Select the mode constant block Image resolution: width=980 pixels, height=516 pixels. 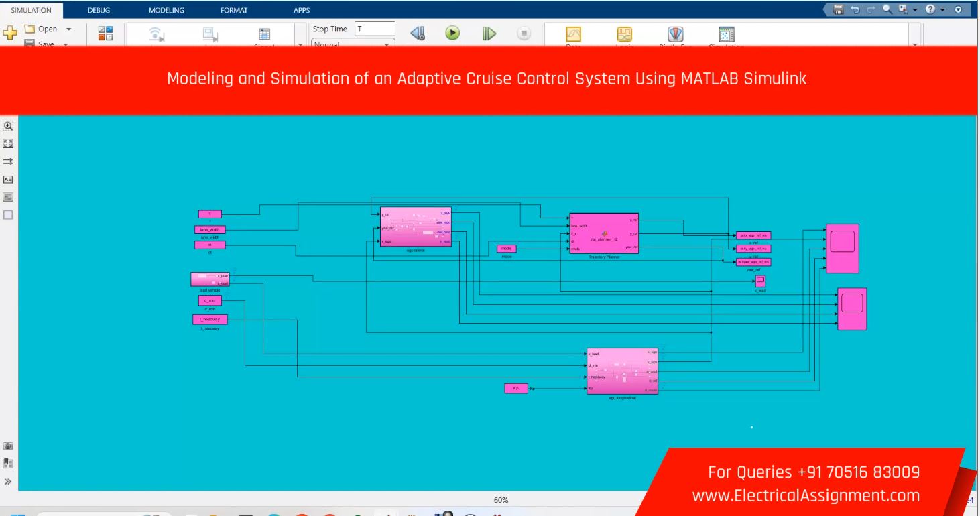click(x=507, y=249)
